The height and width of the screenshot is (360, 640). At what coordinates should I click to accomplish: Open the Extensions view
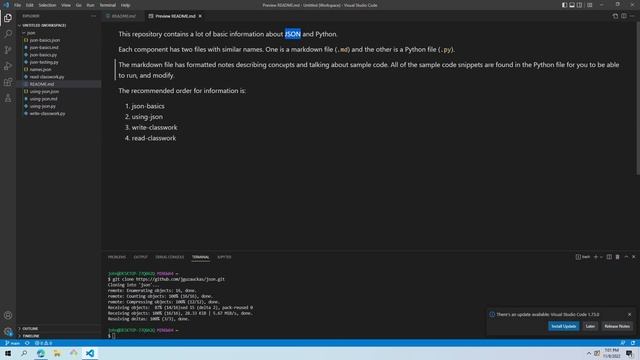click(x=8, y=82)
